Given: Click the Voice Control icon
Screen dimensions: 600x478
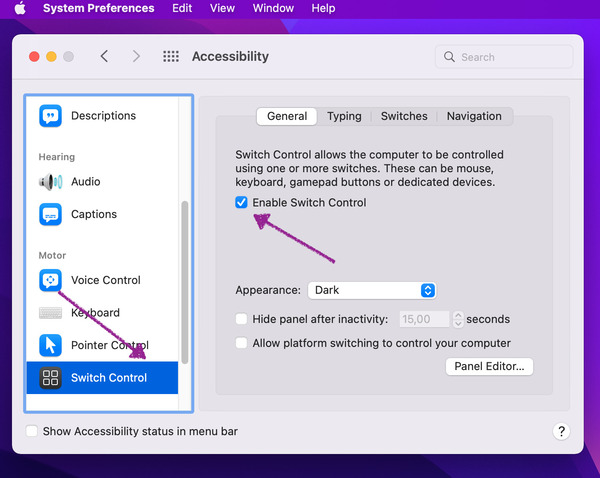Looking at the screenshot, I should tap(50, 280).
